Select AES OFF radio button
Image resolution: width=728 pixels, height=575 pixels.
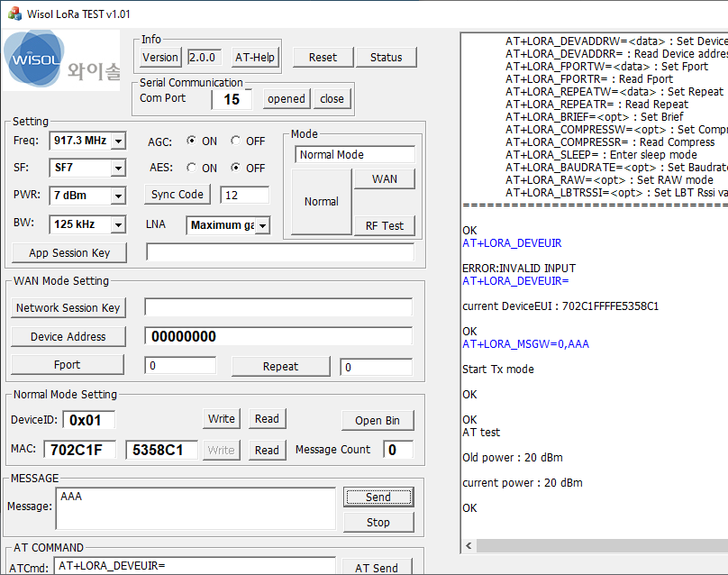pos(236,168)
